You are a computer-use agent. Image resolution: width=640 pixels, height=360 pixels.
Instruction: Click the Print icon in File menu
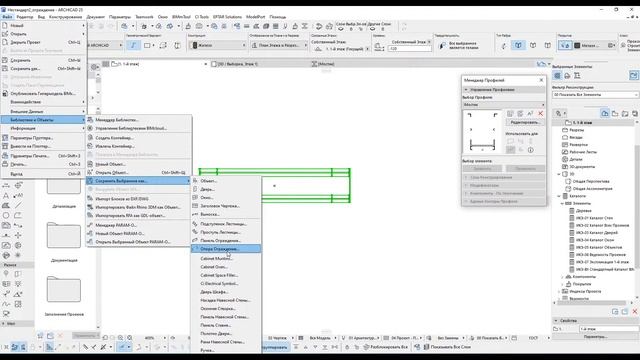click(5, 164)
